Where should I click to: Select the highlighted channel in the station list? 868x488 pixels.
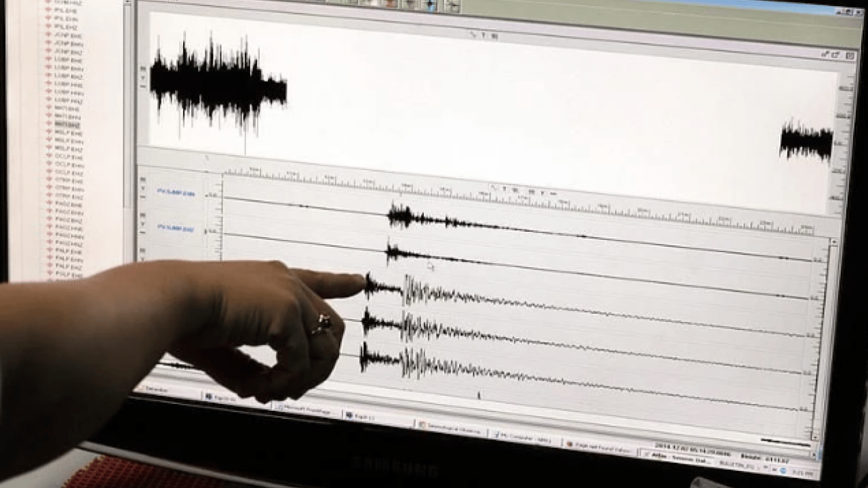(x=67, y=125)
